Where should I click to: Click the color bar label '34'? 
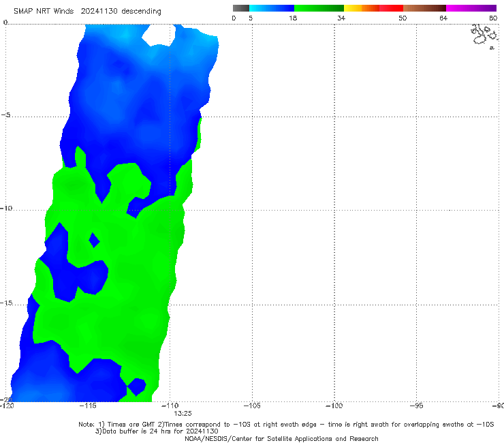[341, 18]
